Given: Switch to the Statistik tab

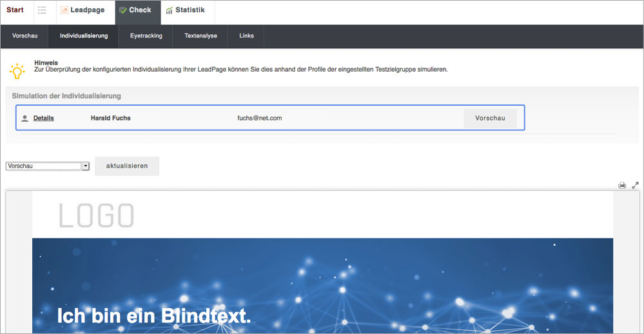Looking at the screenshot, I should coord(185,10).
